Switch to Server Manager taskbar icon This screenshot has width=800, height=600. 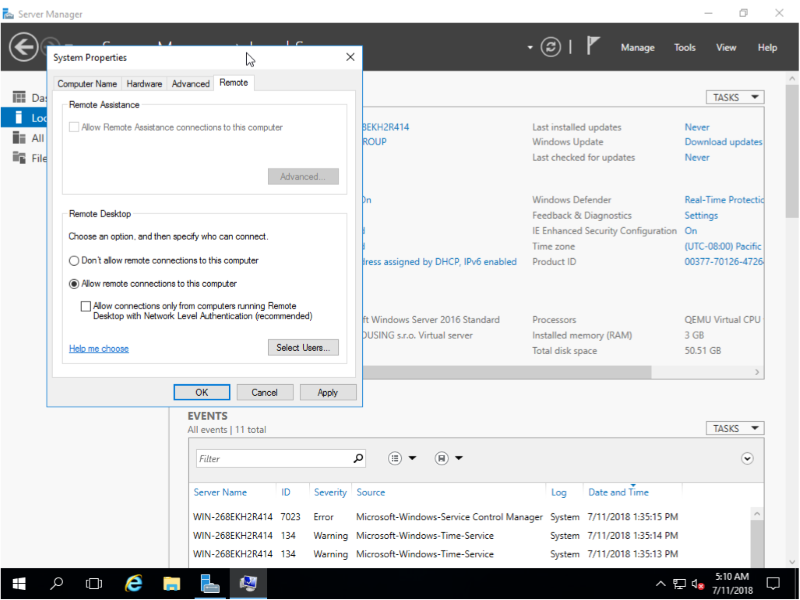coord(210,583)
